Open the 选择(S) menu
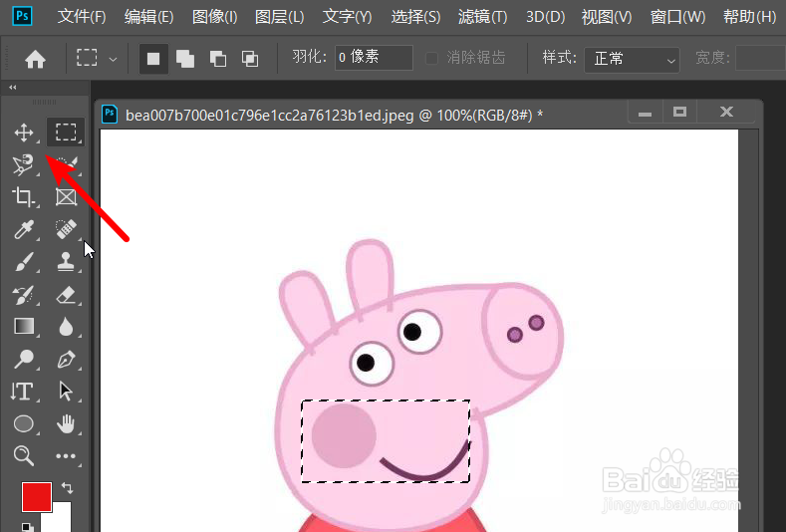The width and height of the screenshot is (786, 532). pos(415,17)
